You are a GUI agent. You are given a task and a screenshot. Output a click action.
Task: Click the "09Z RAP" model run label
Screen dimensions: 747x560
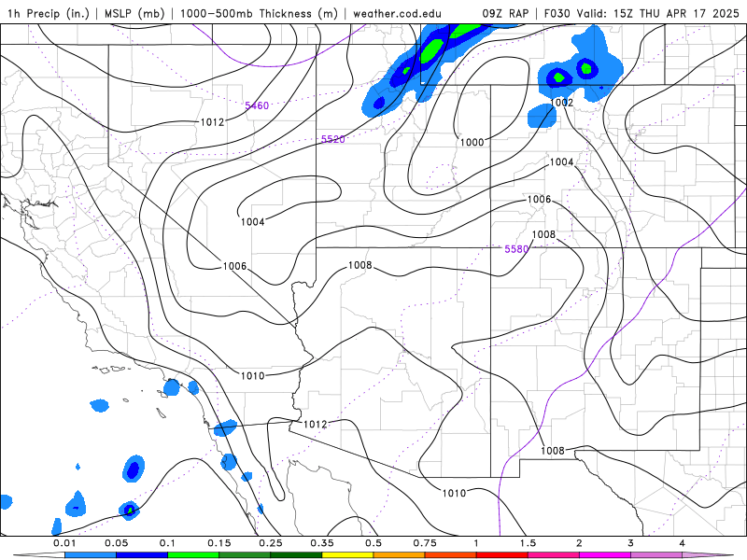coord(505,13)
